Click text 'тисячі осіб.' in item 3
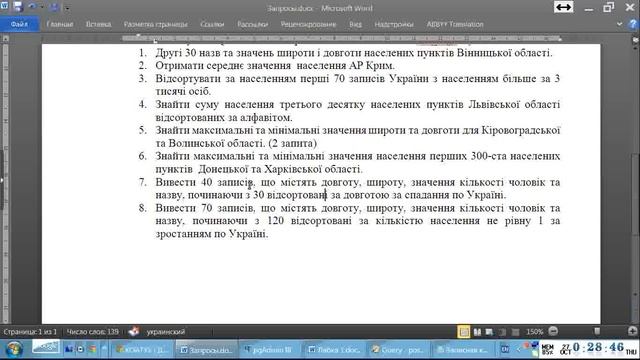 click(x=183, y=91)
